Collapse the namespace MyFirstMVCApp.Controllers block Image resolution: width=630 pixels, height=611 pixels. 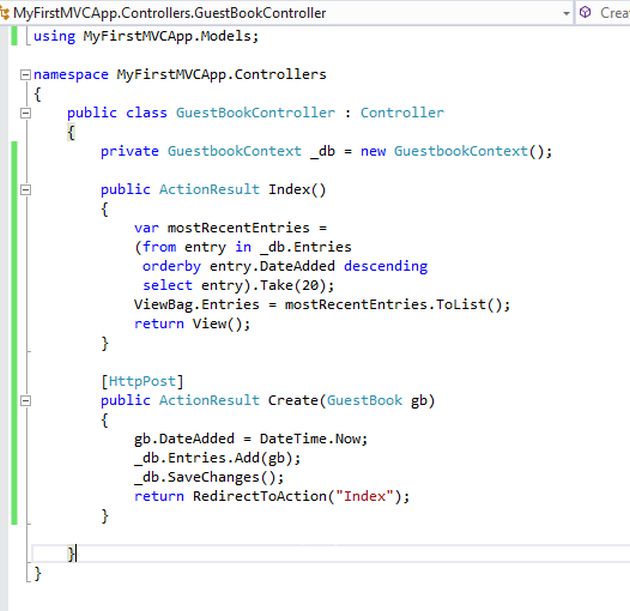25,74
